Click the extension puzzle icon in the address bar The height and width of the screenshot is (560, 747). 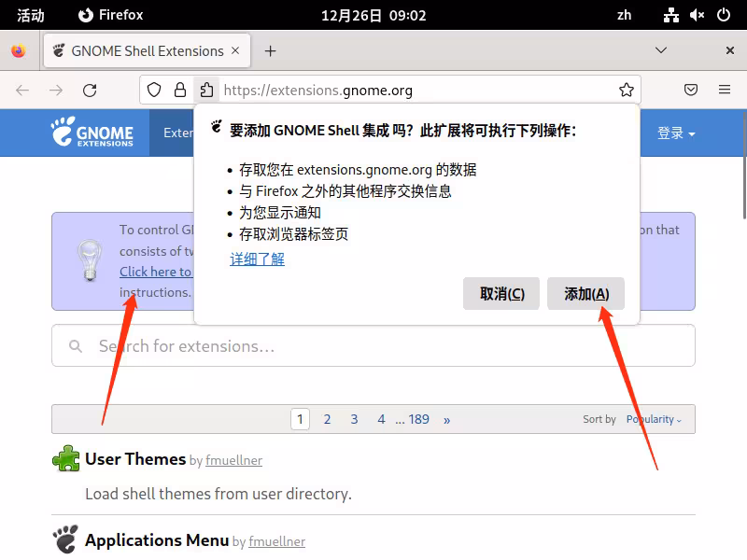tap(206, 90)
